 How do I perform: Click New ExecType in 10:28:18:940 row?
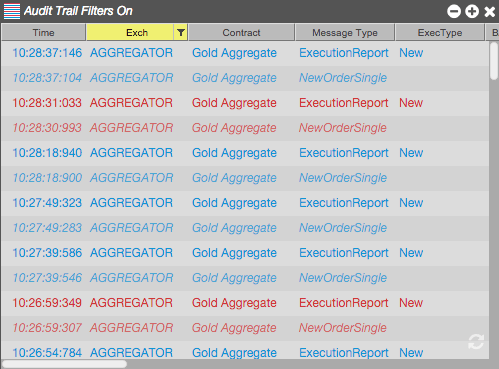pyautogui.click(x=411, y=153)
